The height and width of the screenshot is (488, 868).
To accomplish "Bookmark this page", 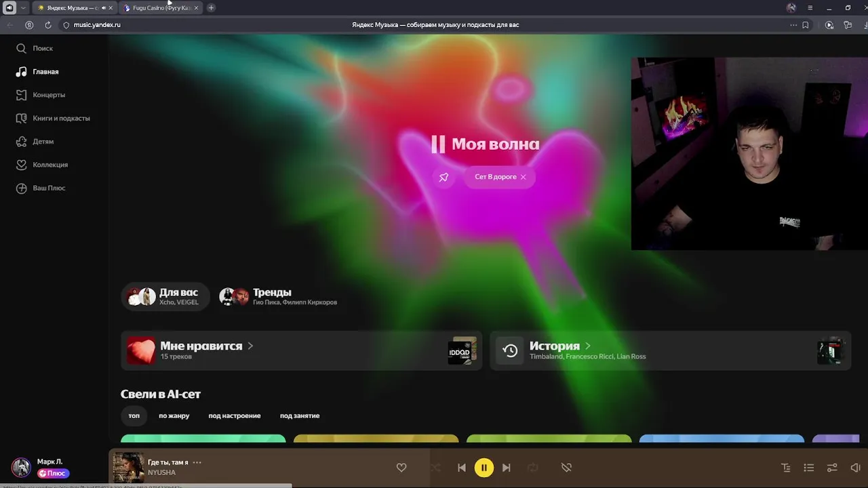I will coord(806,25).
